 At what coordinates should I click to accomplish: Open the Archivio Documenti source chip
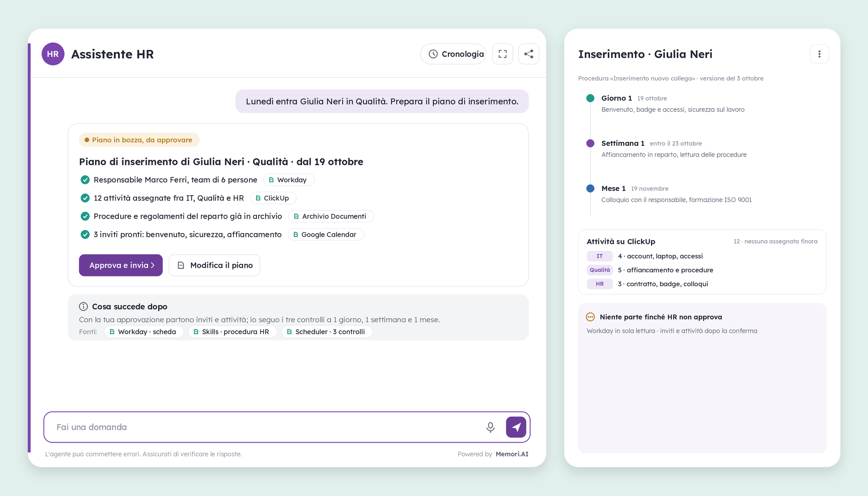coord(331,216)
